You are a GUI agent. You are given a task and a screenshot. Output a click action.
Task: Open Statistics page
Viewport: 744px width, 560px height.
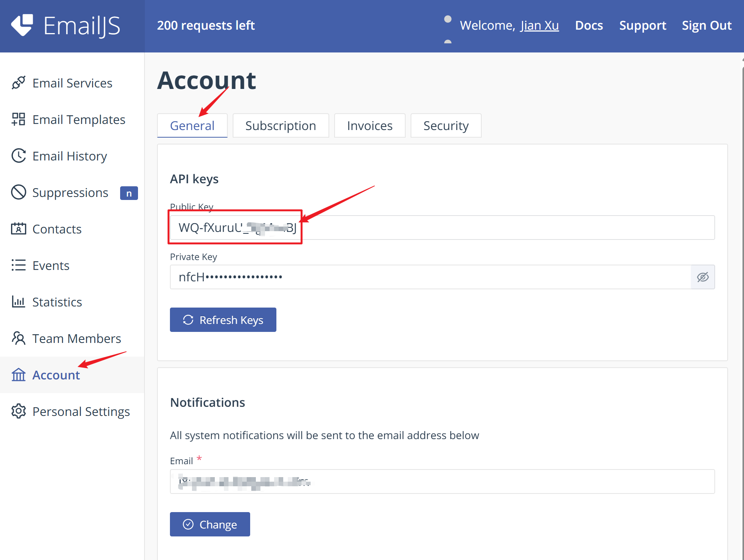click(x=72, y=302)
